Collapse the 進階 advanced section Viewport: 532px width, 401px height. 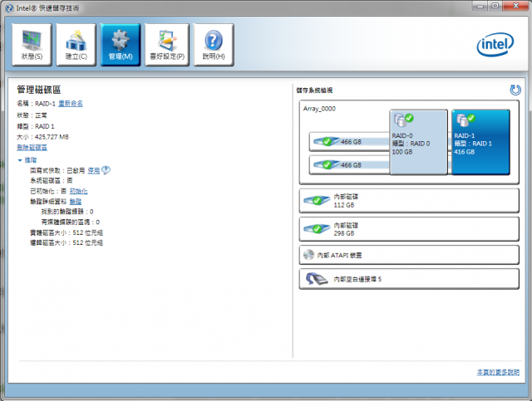(x=27, y=160)
